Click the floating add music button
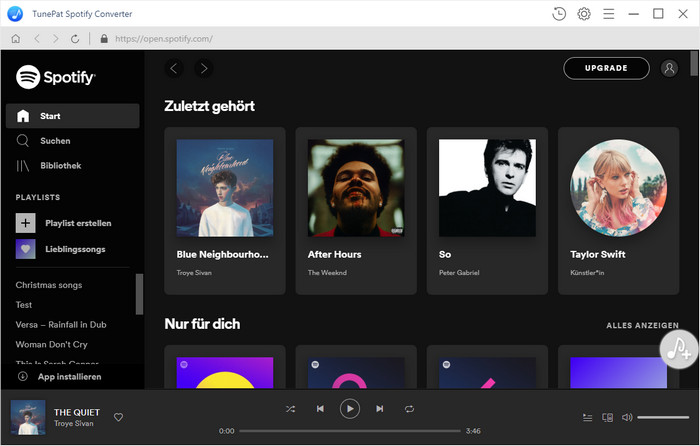 coord(679,349)
